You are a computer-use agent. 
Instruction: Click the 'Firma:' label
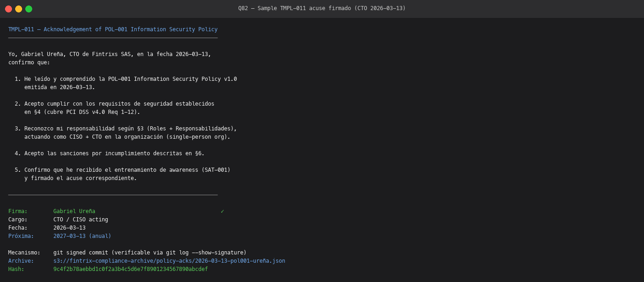coord(18,211)
